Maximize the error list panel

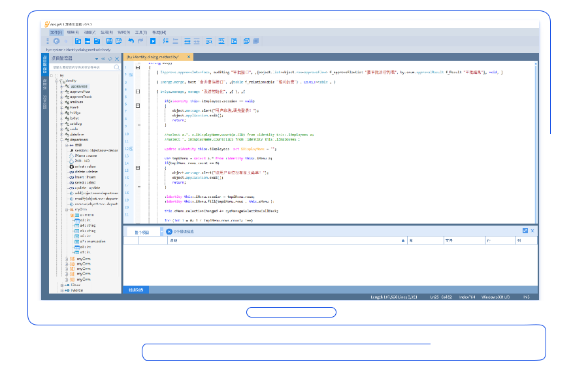(x=525, y=231)
